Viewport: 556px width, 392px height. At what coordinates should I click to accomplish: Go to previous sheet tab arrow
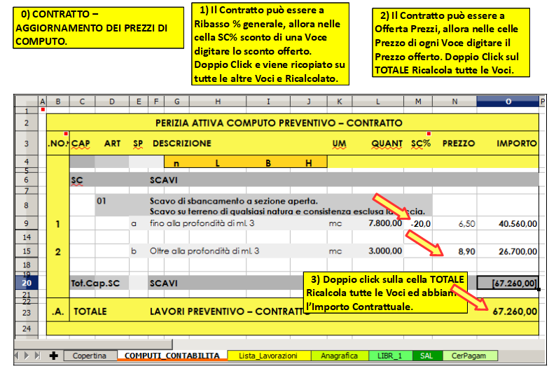pos(17,356)
